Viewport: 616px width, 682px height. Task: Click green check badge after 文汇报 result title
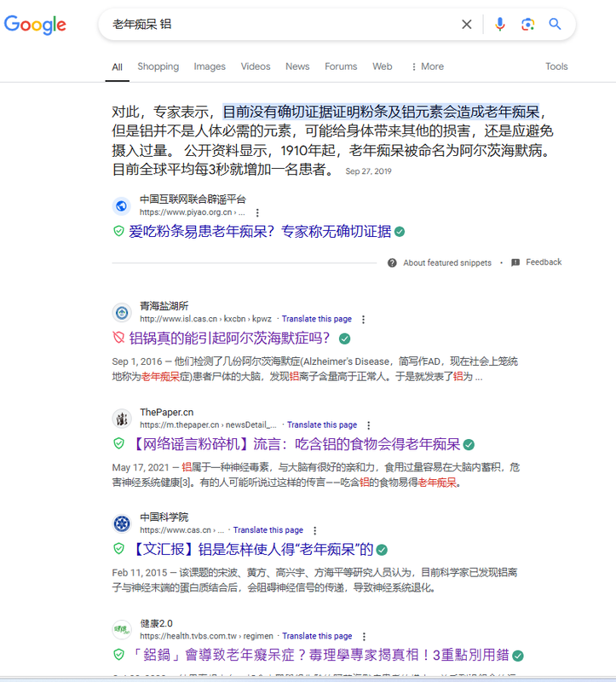pos(382,550)
